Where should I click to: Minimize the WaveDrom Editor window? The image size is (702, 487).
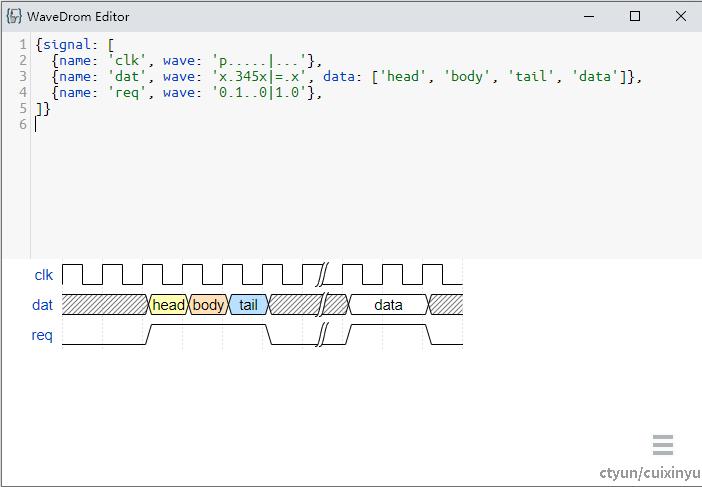pos(589,17)
